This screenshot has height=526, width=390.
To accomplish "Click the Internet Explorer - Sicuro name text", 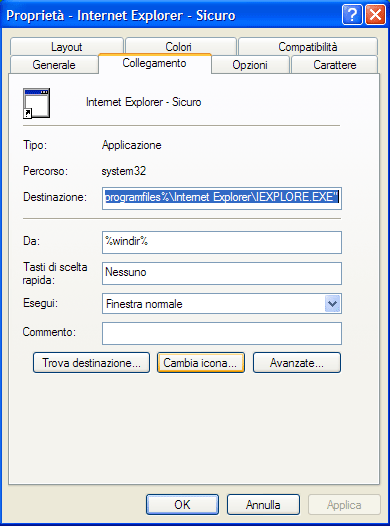I will 144,102.
